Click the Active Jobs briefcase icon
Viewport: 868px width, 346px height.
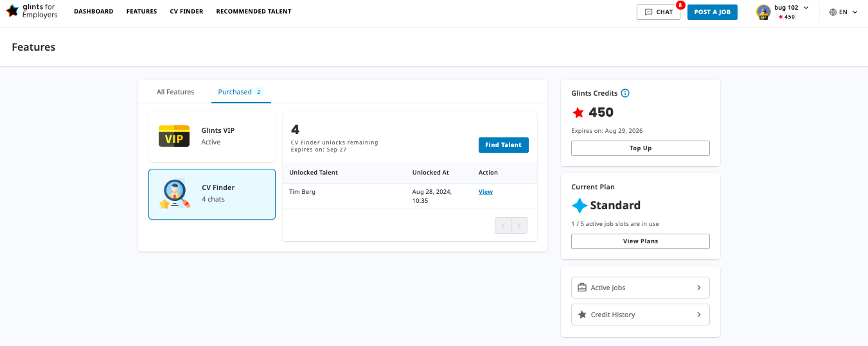point(582,288)
